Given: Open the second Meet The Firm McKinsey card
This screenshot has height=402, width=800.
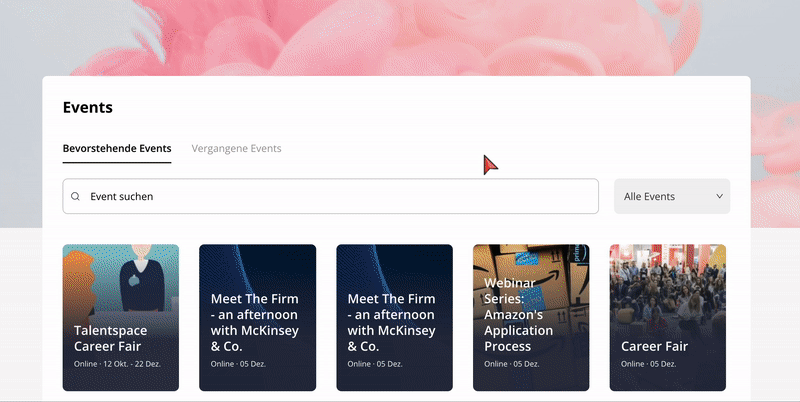Looking at the screenshot, I should [394, 317].
